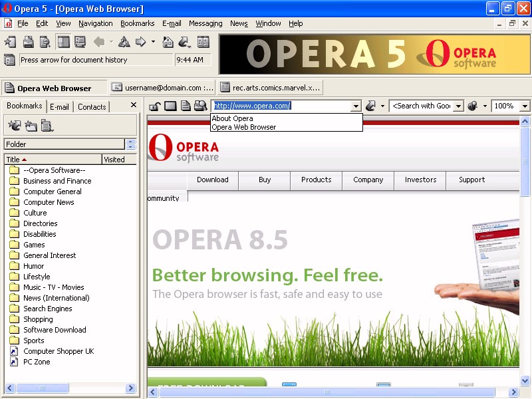Open the dropdown arrow beside search globe
The width and height of the screenshot is (532, 399).
485,106
